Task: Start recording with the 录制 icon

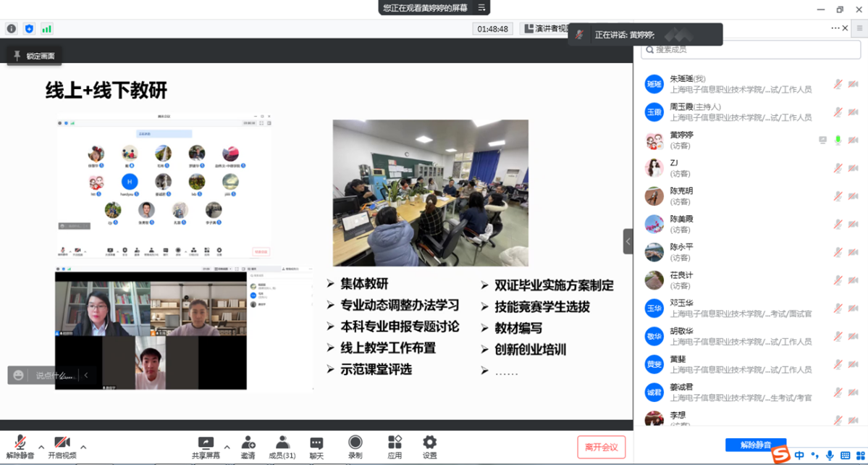Action: (x=355, y=443)
